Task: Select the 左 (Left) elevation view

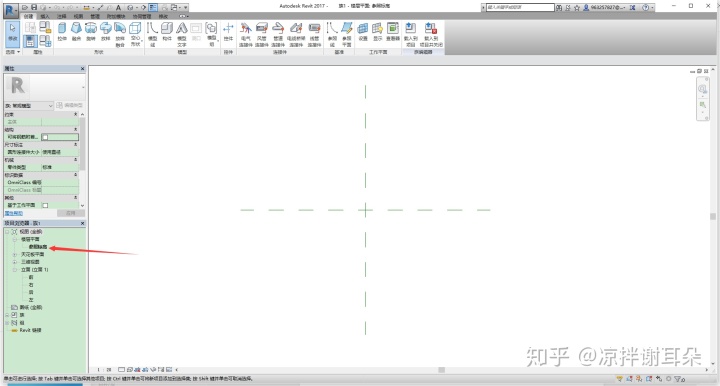Action: coord(31,300)
